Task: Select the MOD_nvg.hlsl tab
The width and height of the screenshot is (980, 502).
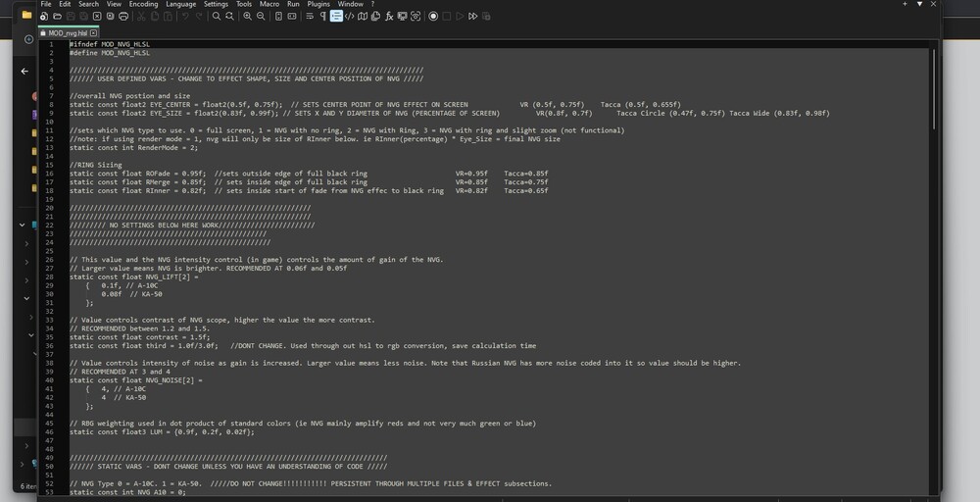Action: coord(69,33)
